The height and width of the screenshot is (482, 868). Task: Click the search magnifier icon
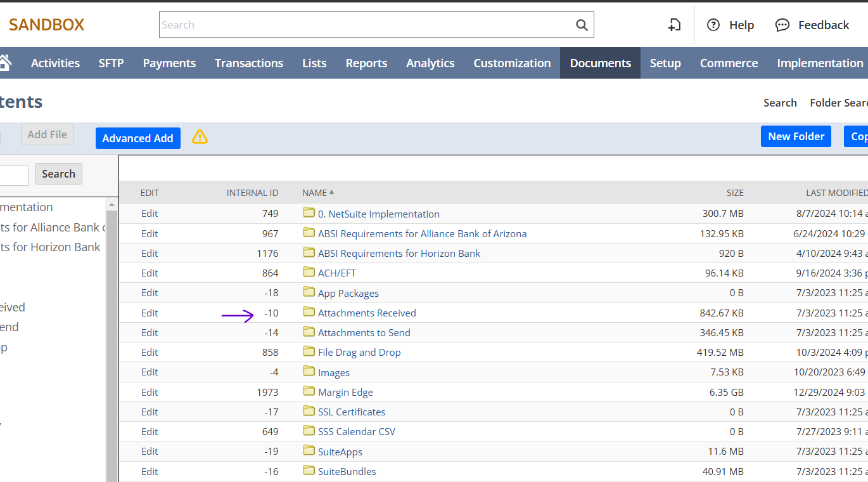tap(582, 25)
